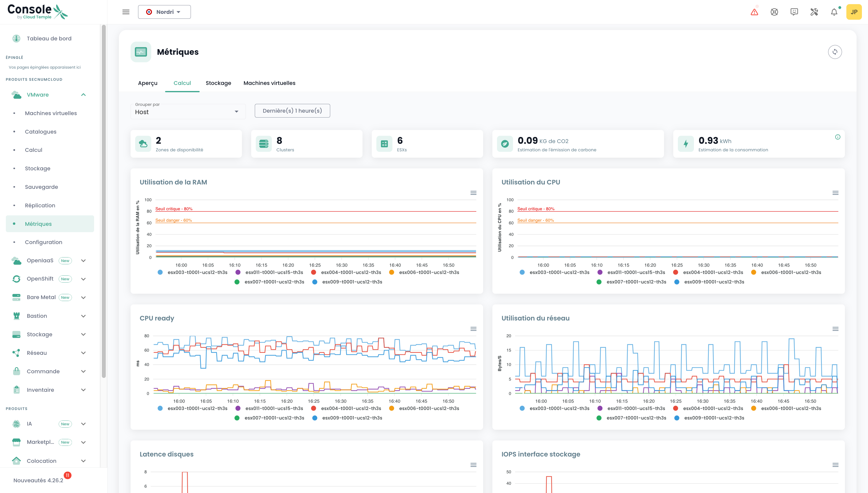Open the Grouper par Host dropdown
Viewport: 868px width, 493px height.
188,111
